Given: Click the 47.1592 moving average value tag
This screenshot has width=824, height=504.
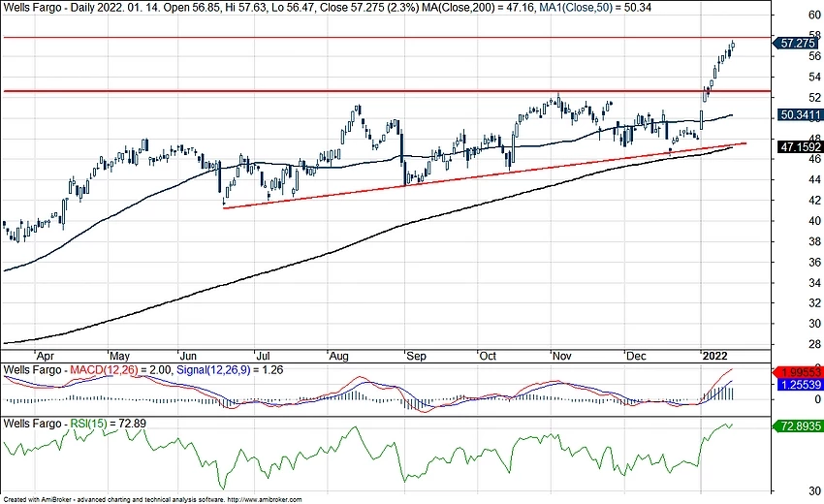Looking at the screenshot, I should [x=800, y=147].
